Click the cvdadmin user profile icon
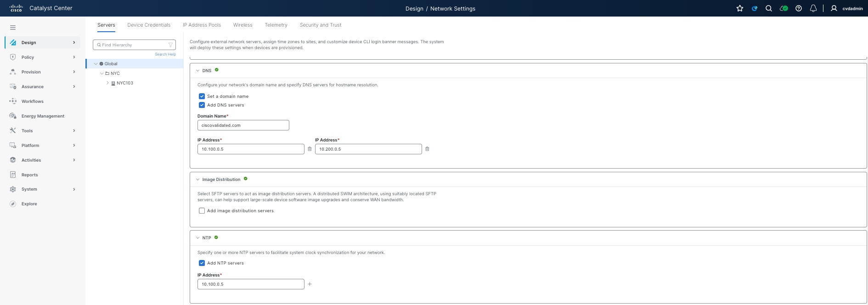This screenshot has width=868, height=305. tap(834, 8)
